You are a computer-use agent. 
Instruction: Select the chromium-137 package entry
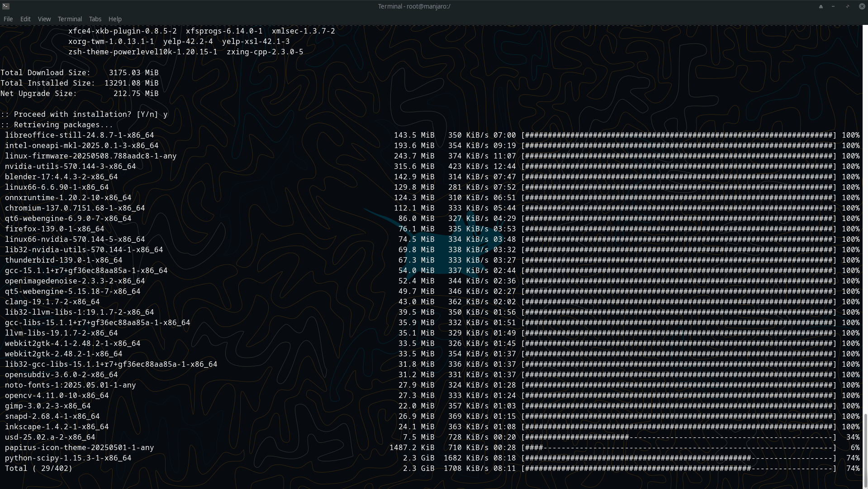click(75, 208)
